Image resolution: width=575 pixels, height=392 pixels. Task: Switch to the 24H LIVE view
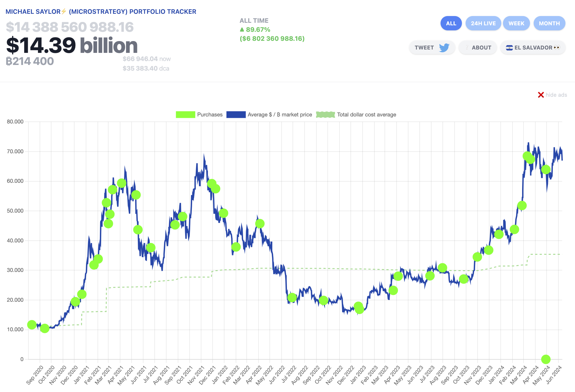pyautogui.click(x=483, y=23)
